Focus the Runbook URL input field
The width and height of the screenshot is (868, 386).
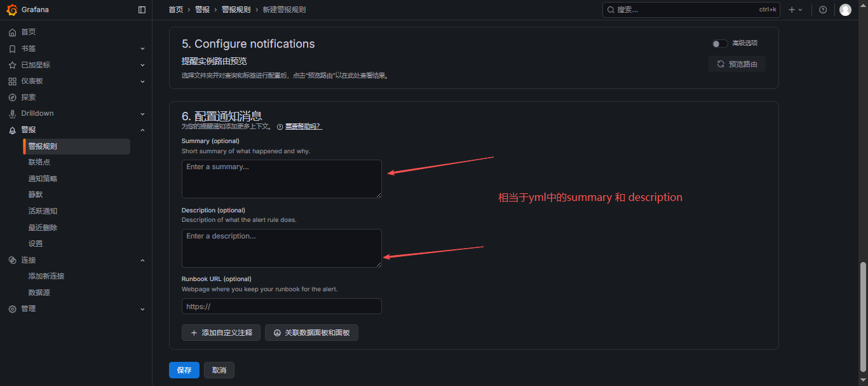pos(281,307)
